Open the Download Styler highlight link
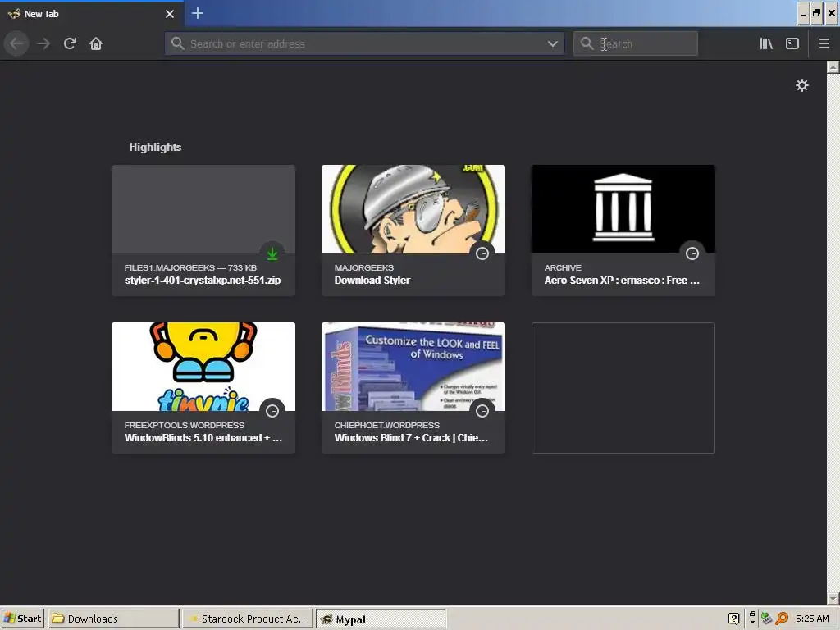 point(413,231)
